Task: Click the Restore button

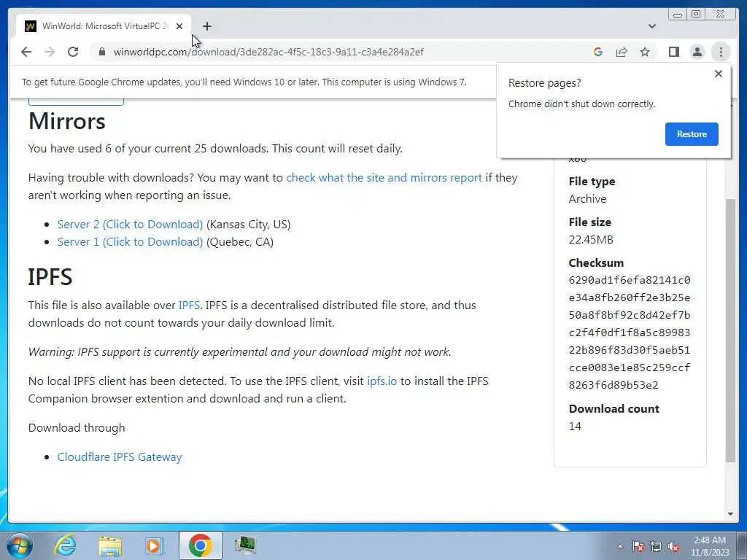Action: 692,134
